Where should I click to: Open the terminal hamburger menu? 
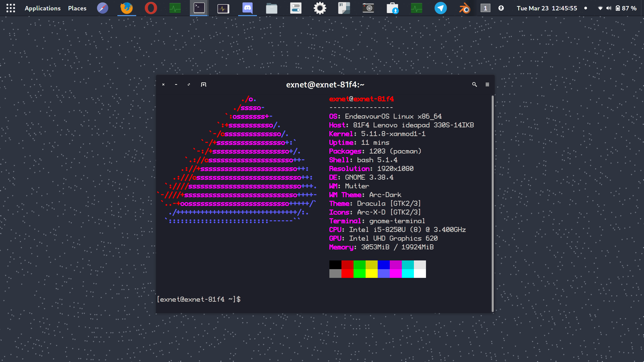tap(487, 84)
